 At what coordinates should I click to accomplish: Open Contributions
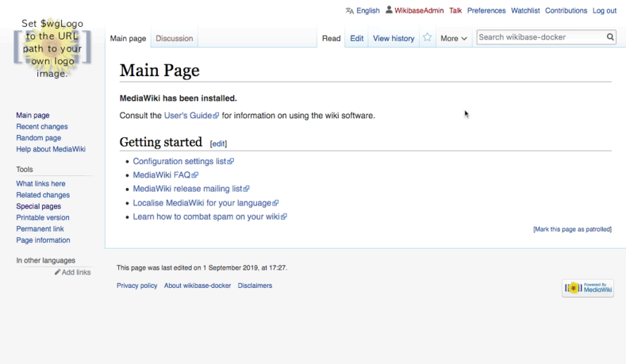[x=566, y=11]
